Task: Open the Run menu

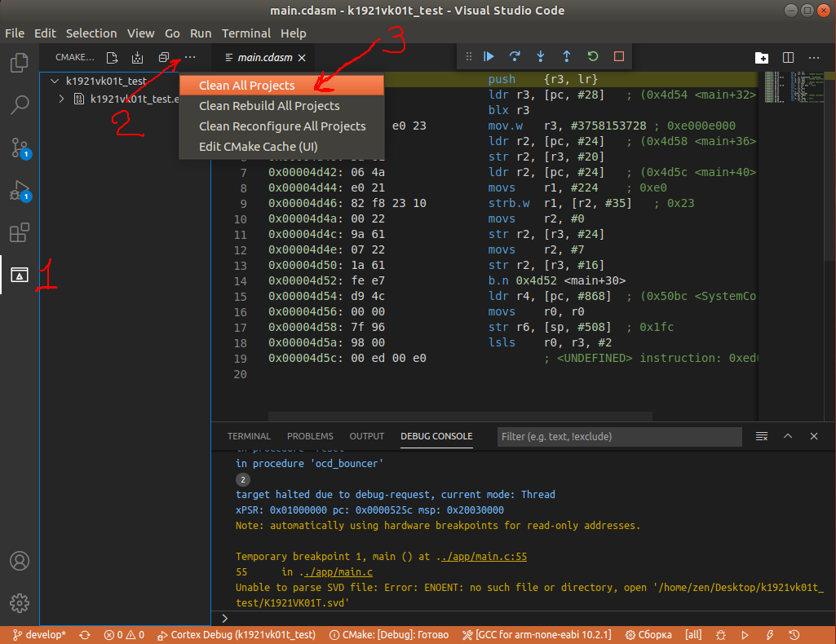Action: [201, 33]
